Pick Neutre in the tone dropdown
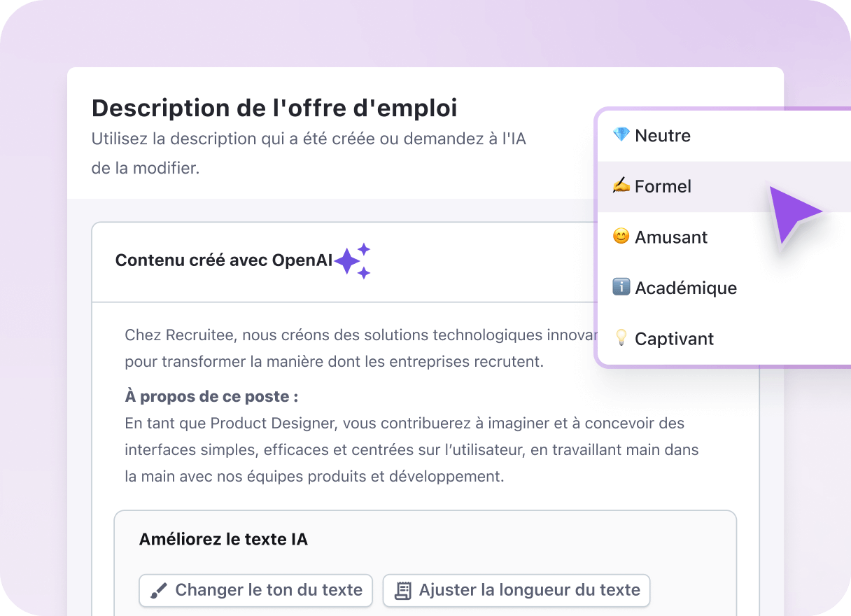 tap(662, 135)
